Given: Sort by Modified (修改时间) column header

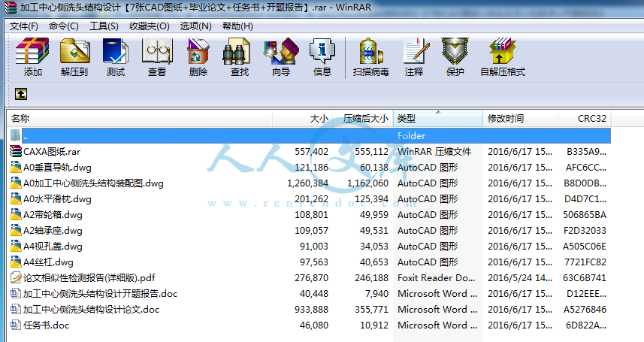Looking at the screenshot, I should 520,119.
